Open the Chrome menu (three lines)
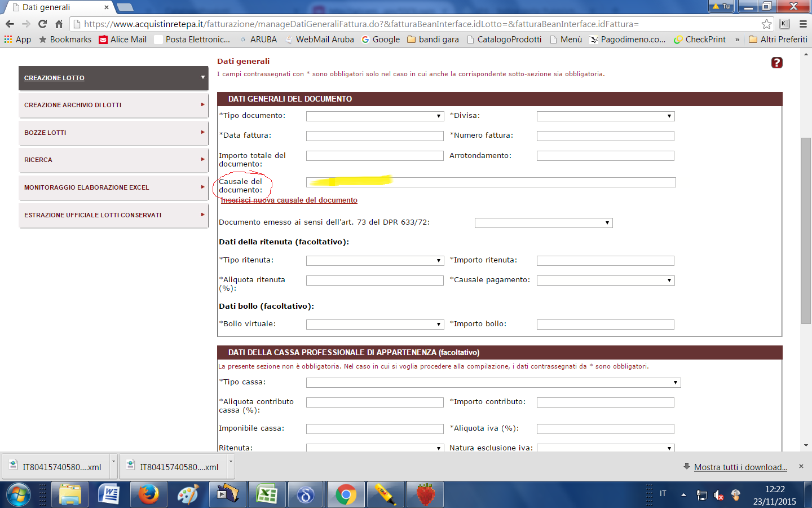The width and height of the screenshot is (812, 508). [x=803, y=24]
